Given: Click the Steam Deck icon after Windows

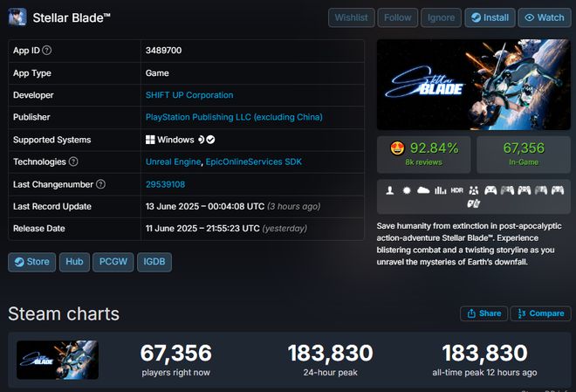Looking at the screenshot, I should click(x=201, y=140).
